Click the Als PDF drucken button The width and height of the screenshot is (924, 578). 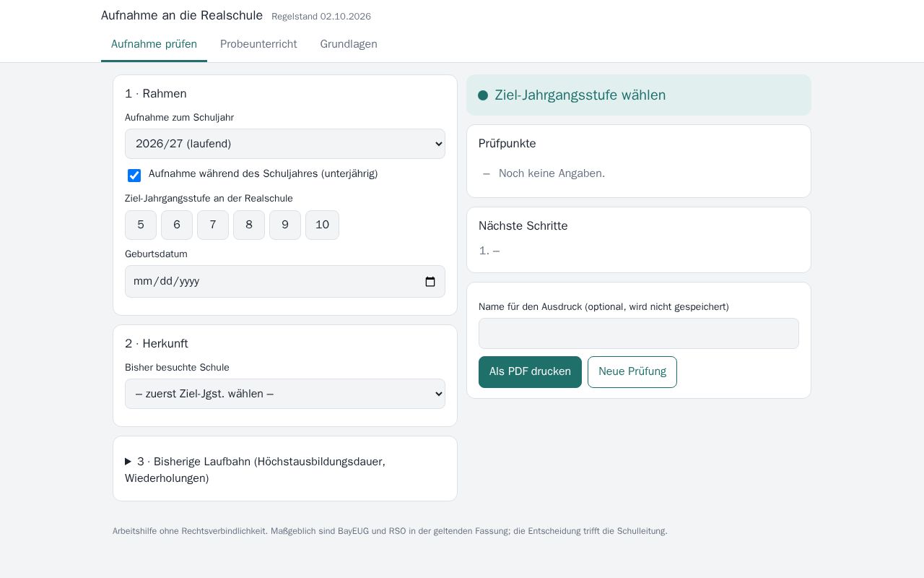(530, 372)
